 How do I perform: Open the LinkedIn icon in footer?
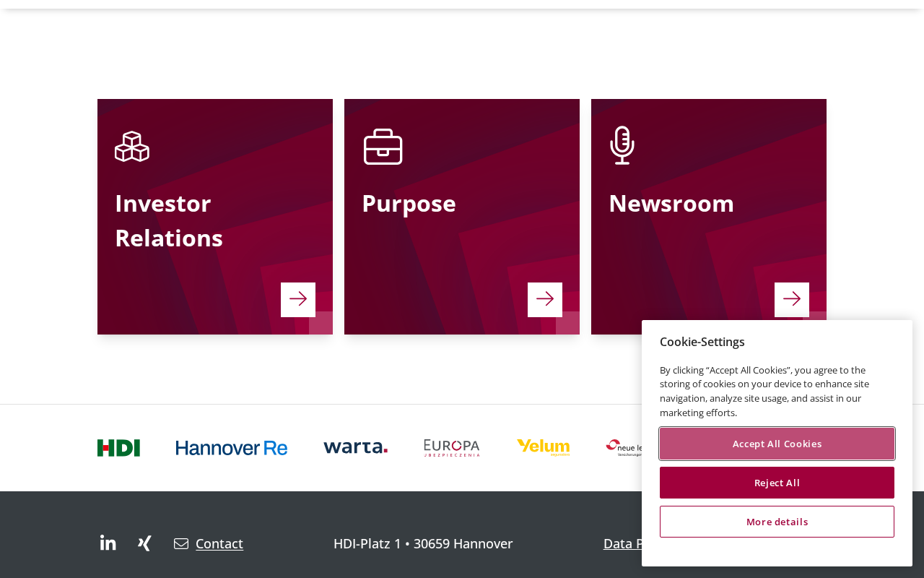pyautogui.click(x=108, y=543)
